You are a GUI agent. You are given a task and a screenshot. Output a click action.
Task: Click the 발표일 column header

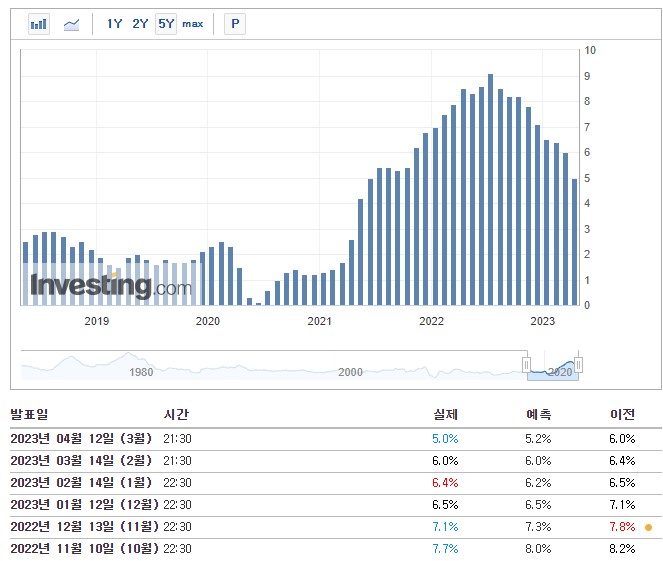[x=29, y=414]
